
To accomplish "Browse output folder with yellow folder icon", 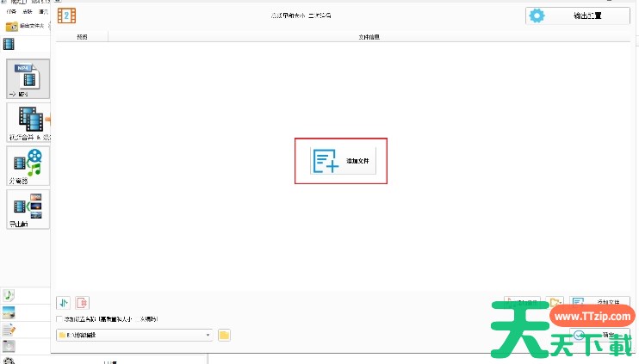I will (x=224, y=335).
